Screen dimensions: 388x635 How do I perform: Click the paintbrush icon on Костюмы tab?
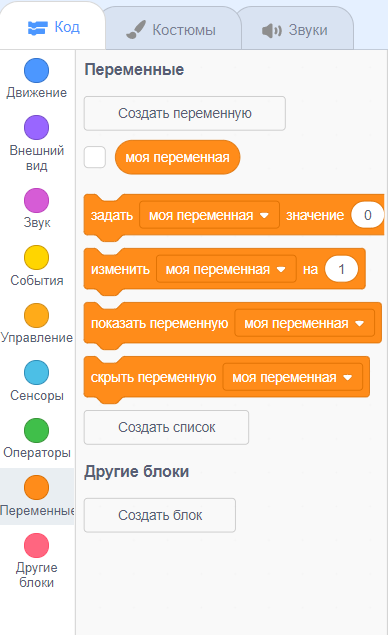point(135,30)
